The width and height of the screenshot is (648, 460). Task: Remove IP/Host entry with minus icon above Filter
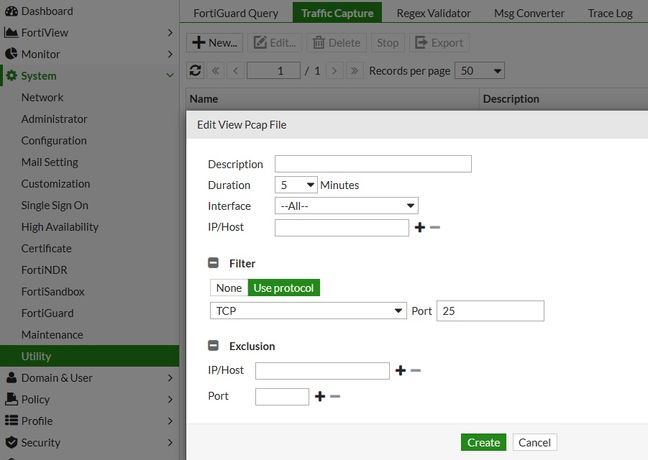point(435,227)
